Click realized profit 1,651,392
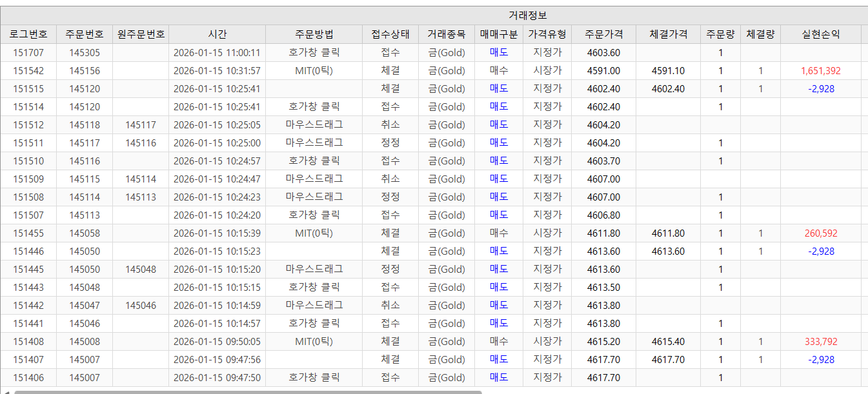This screenshot has width=868, height=394. 821,71
